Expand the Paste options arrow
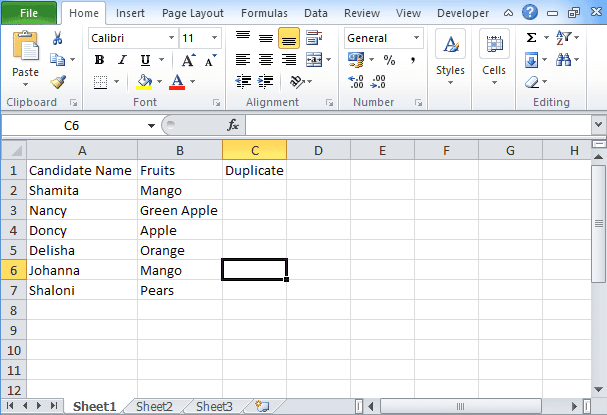This screenshot has width=607, height=415. click(26, 84)
